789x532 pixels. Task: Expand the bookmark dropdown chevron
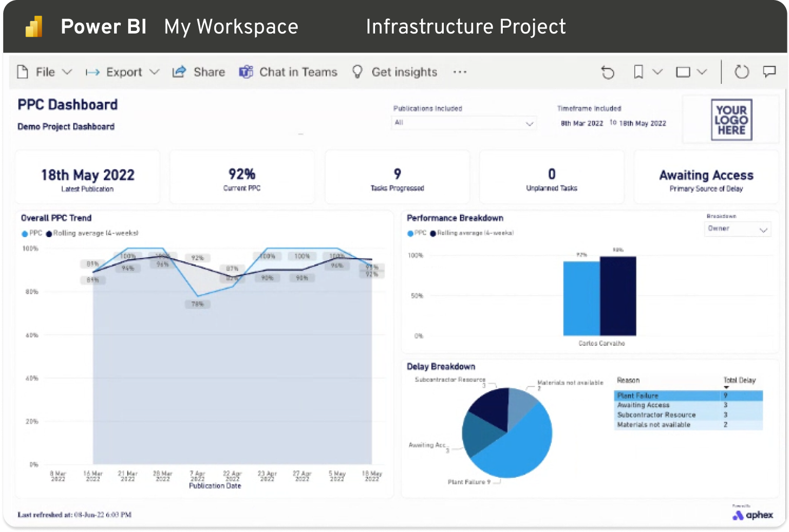coord(657,72)
